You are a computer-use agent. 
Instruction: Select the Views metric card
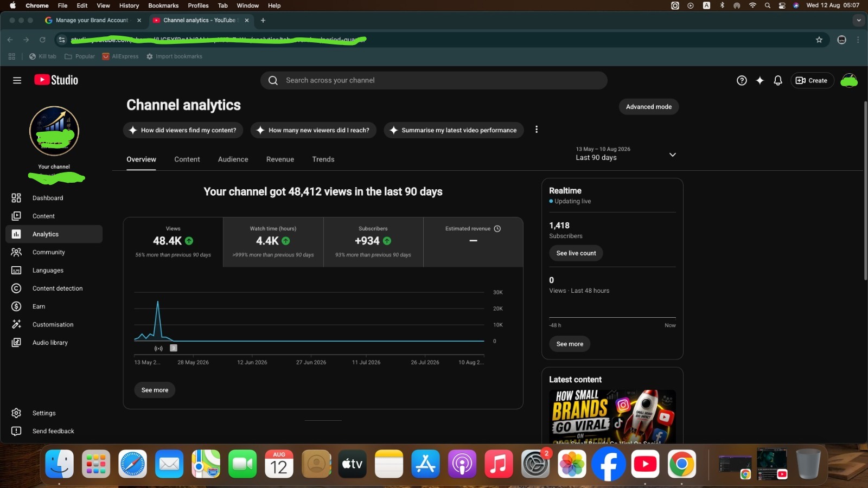click(x=173, y=242)
